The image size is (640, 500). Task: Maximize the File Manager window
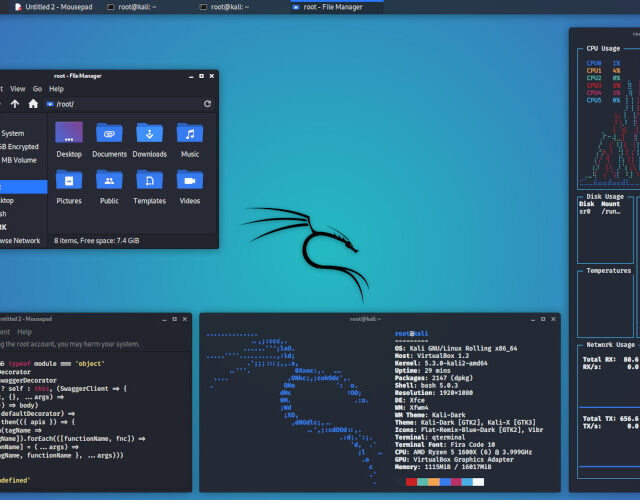(201, 76)
